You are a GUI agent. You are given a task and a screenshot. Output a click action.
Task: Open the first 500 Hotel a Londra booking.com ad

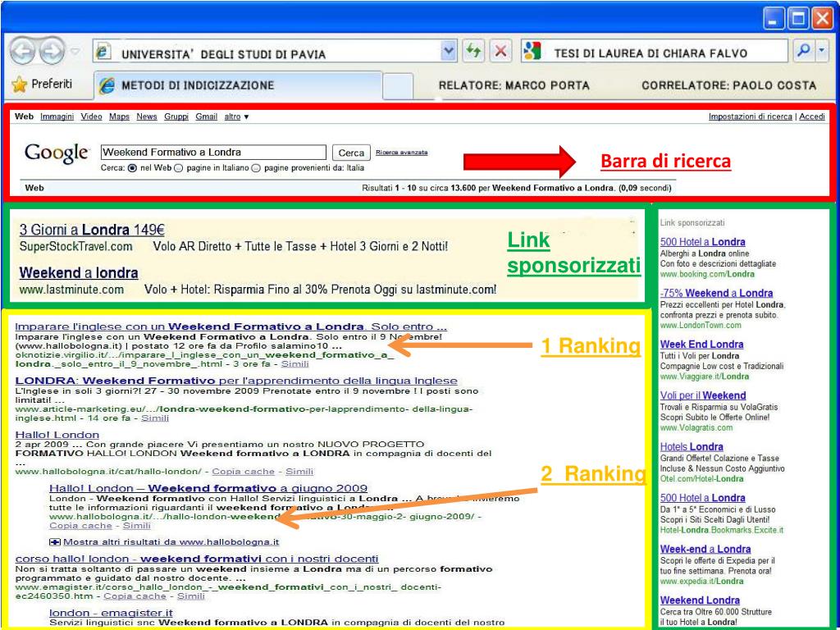(702, 242)
